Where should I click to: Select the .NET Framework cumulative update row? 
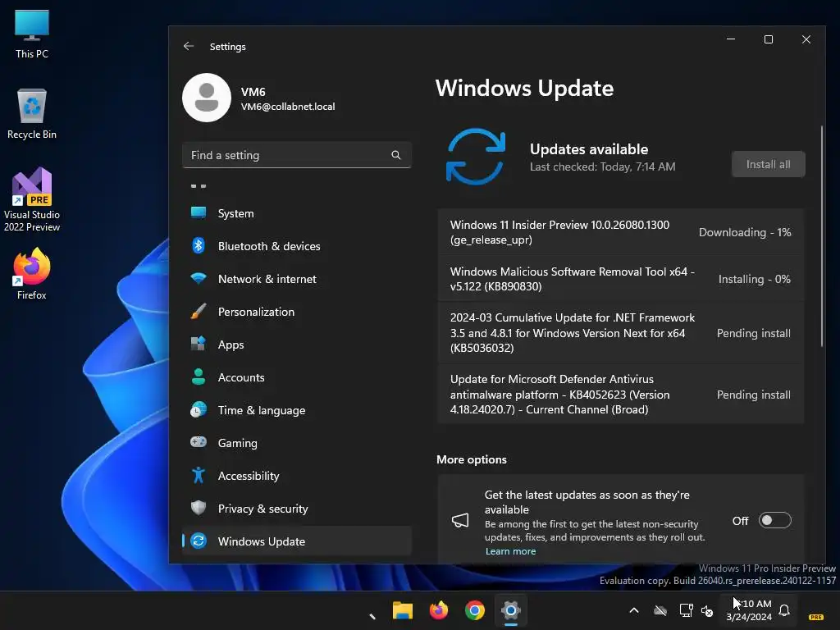(621, 333)
